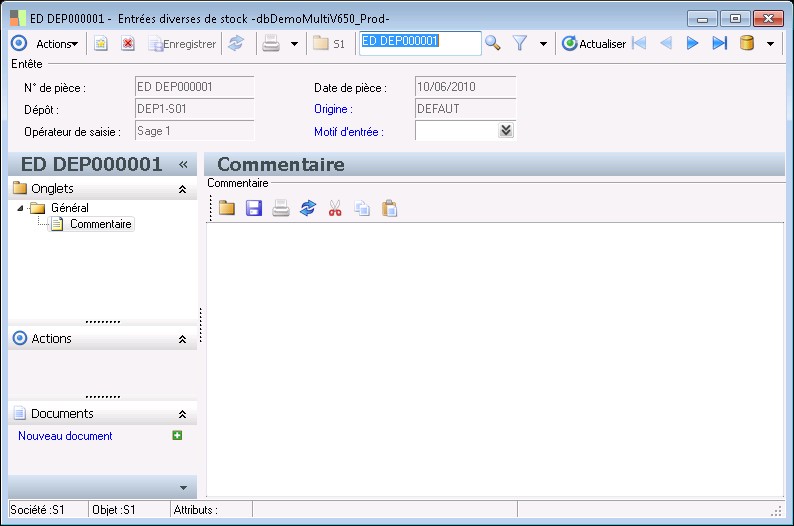Maximize the window
Viewport: 794px width, 526px height.
(x=735, y=19)
